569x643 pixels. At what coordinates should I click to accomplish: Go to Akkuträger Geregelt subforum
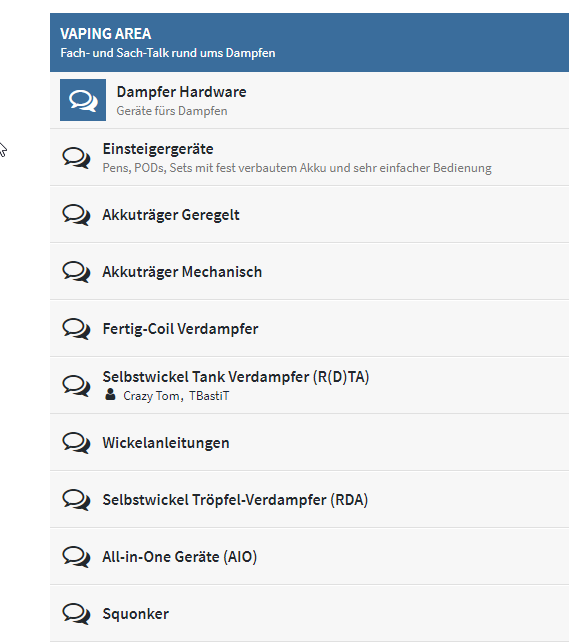click(171, 215)
